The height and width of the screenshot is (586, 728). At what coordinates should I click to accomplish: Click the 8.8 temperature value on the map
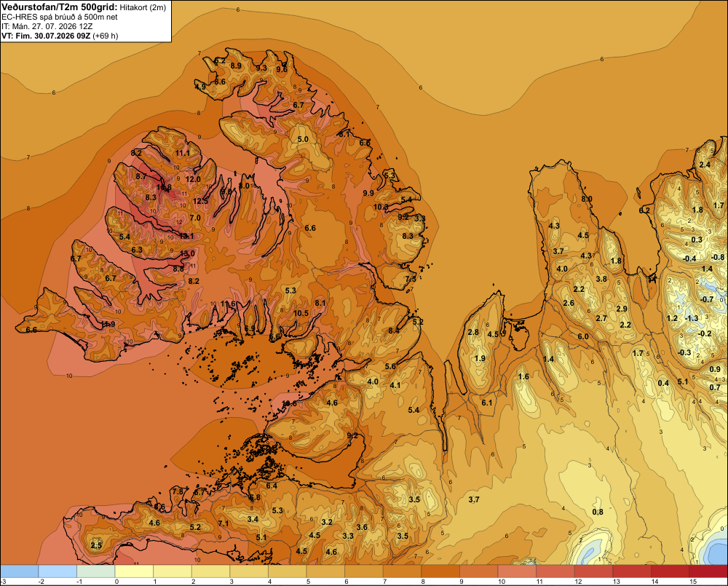(x=178, y=269)
